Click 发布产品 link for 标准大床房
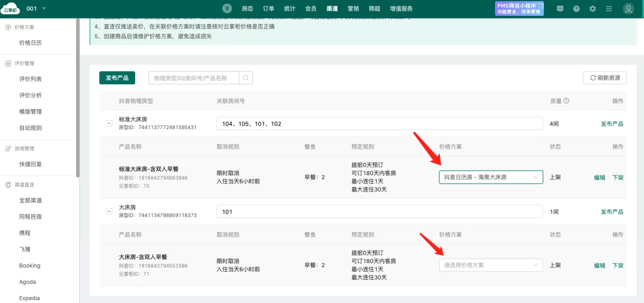The width and height of the screenshot is (644, 303). pos(612,124)
